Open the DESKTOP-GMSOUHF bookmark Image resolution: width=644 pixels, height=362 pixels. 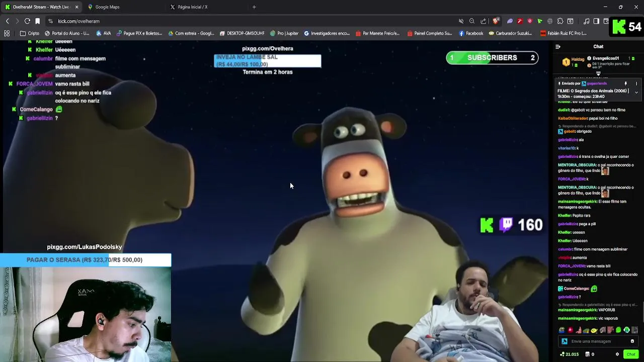tap(242, 33)
